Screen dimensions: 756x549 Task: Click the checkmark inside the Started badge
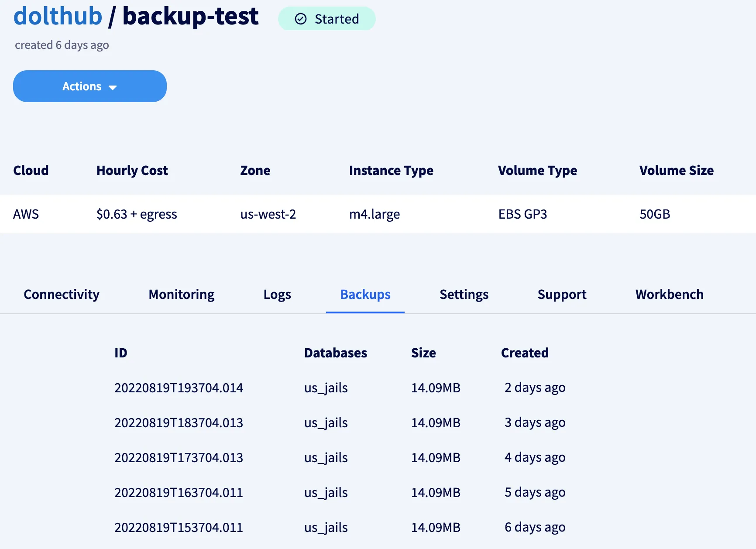(x=300, y=19)
